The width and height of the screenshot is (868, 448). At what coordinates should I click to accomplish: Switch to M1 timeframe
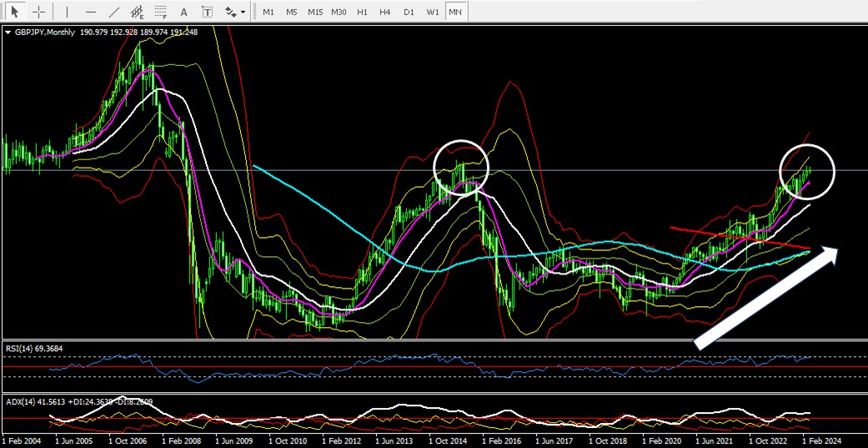click(268, 12)
